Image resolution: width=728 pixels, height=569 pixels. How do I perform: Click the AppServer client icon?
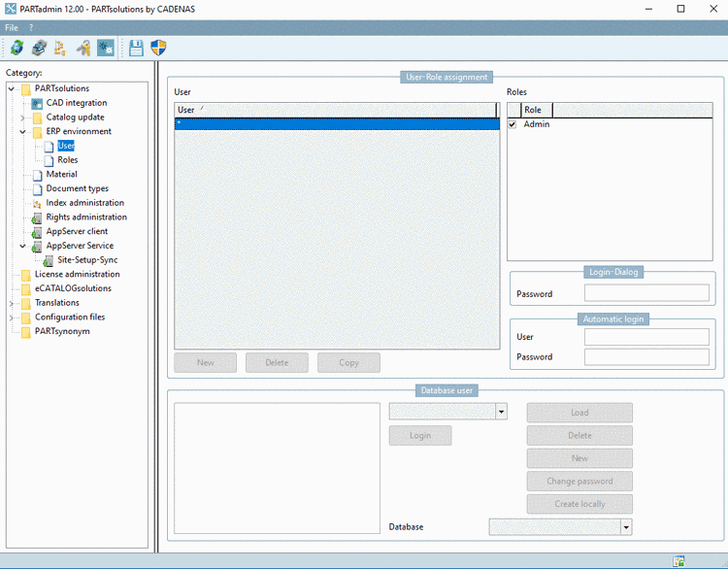[x=37, y=232]
